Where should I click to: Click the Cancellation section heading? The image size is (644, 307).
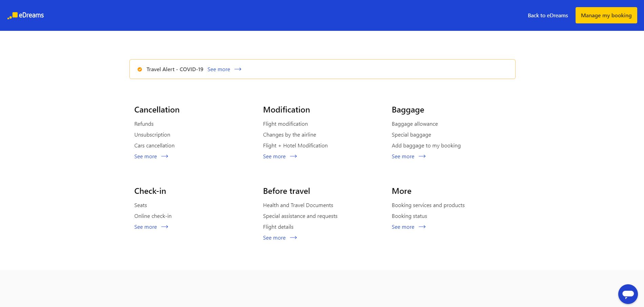[x=157, y=110]
